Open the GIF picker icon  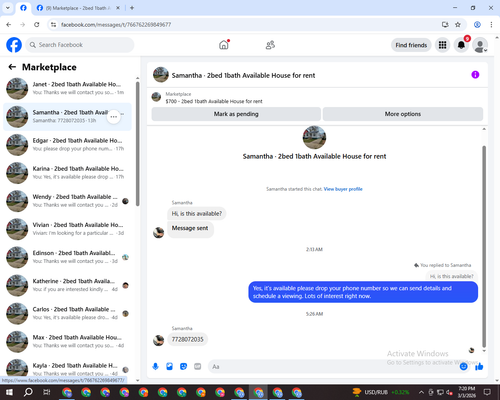pos(198,367)
